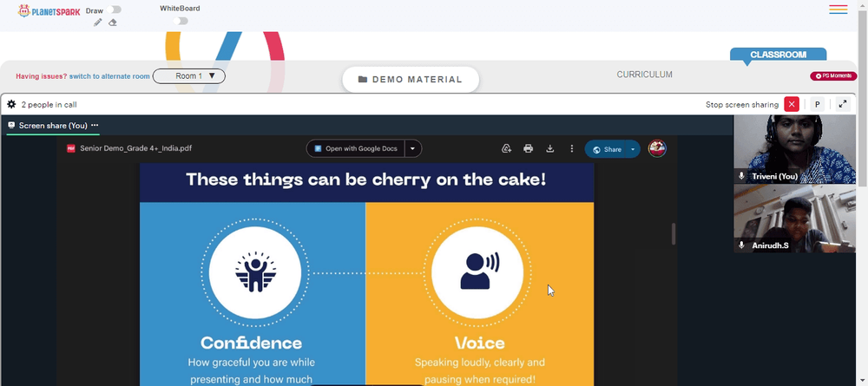Open screen share more options dots
Screen dimensions: 868x386
pyautogui.click(x=95, y=125)
